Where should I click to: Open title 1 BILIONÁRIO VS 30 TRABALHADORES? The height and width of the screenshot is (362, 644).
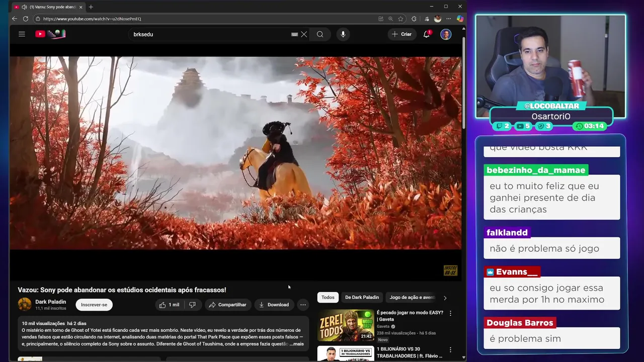410,352
